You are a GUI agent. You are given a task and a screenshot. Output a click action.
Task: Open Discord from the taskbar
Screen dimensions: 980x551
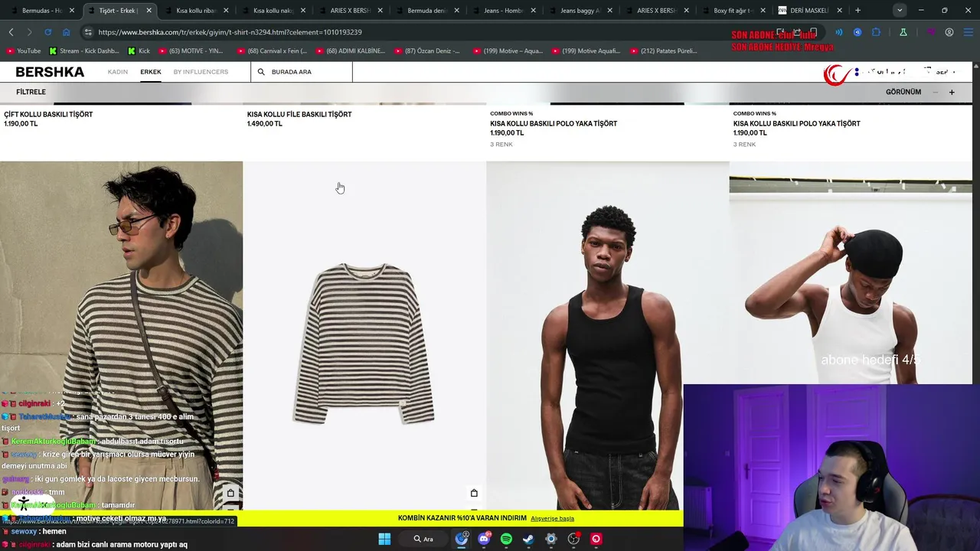[484, 539]
